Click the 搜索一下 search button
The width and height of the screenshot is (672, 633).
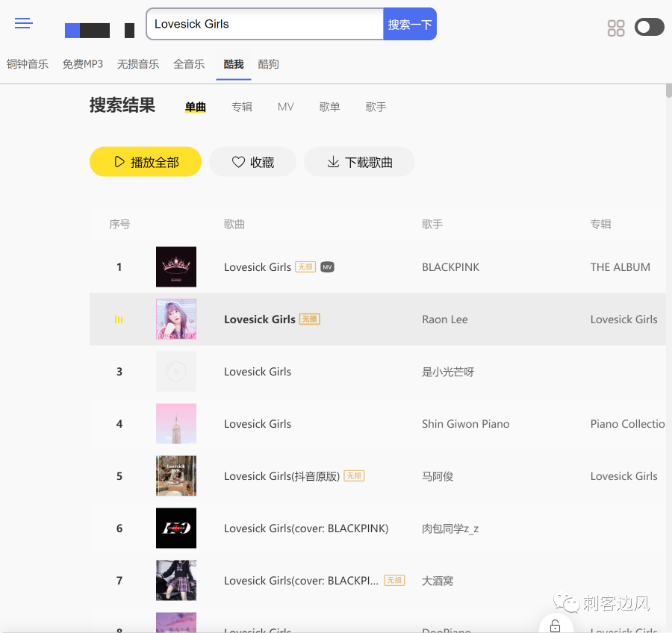tap(410, 24)
